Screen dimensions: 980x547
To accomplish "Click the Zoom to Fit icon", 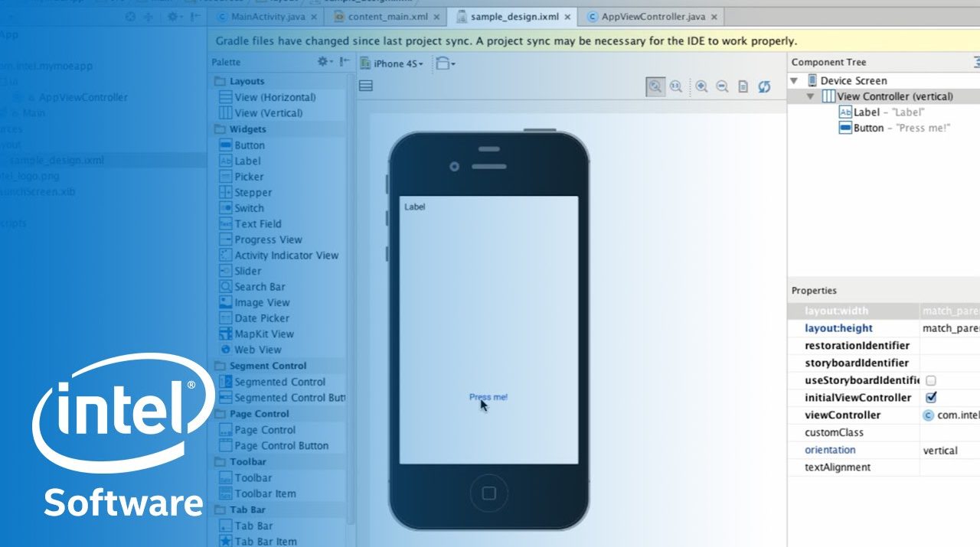I will [x=655, y=86].
